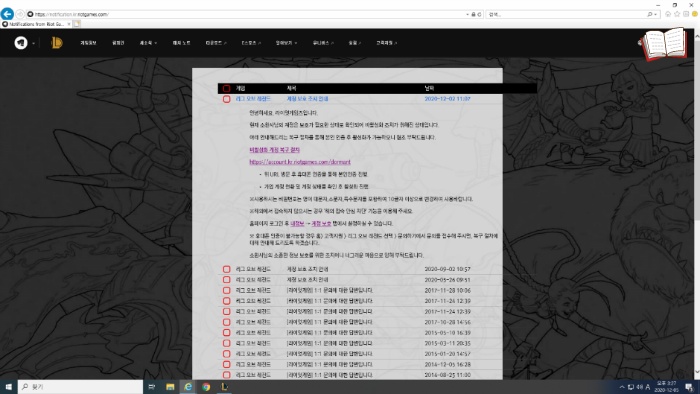Open the 2017-11-28 10:06 1:1 inquiry reply
The image size is (700, 394).
click(x=329, y=290)
